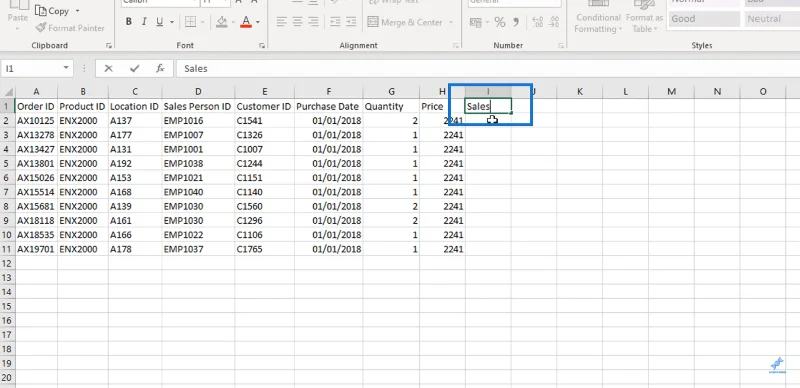Increase decimal places
800x388 pixels.
pos(538,22)
